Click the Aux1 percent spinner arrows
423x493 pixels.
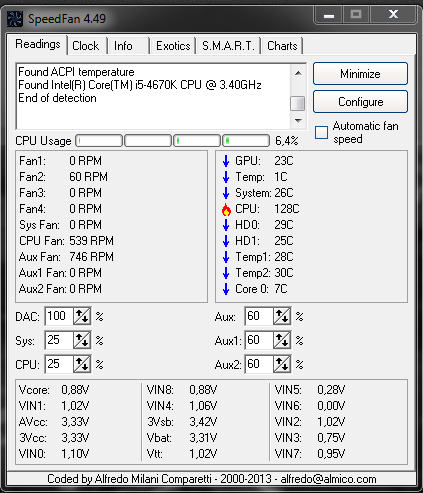[282, 340]
